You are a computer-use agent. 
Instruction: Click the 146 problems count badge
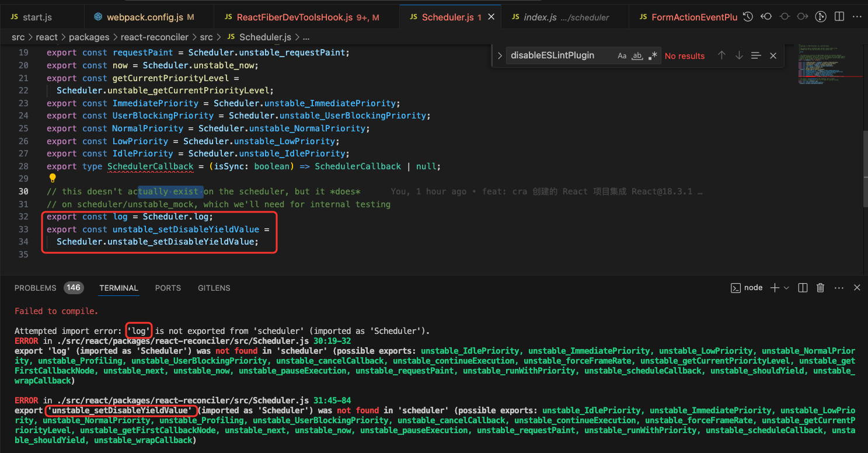pos(73,288)
